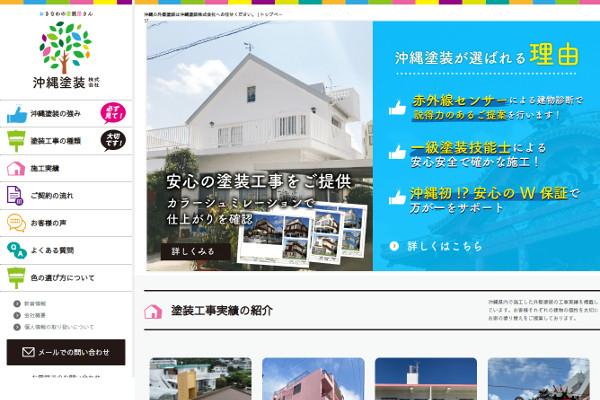Viewport: 600px width, 400px height.
Task: Click the document icon beside ご契約の流れ
Action: click(x=15, y=196)
